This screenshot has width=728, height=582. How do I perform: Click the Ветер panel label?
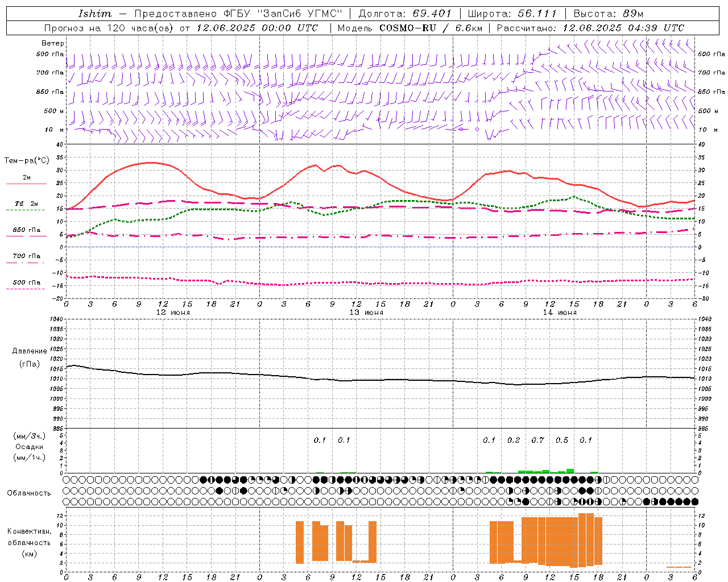53,43
